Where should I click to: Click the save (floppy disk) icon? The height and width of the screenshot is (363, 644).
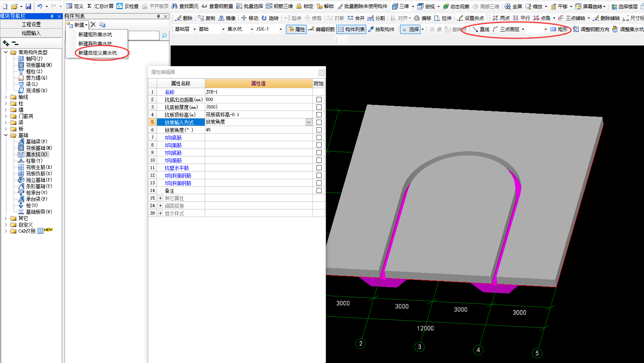click(x=28, y=6)
